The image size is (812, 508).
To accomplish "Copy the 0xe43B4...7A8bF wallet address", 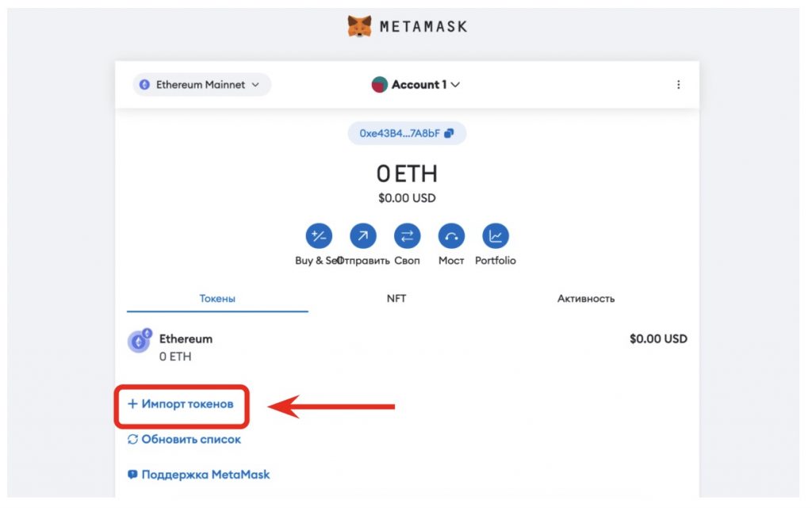I will click(x=407, y=133).
